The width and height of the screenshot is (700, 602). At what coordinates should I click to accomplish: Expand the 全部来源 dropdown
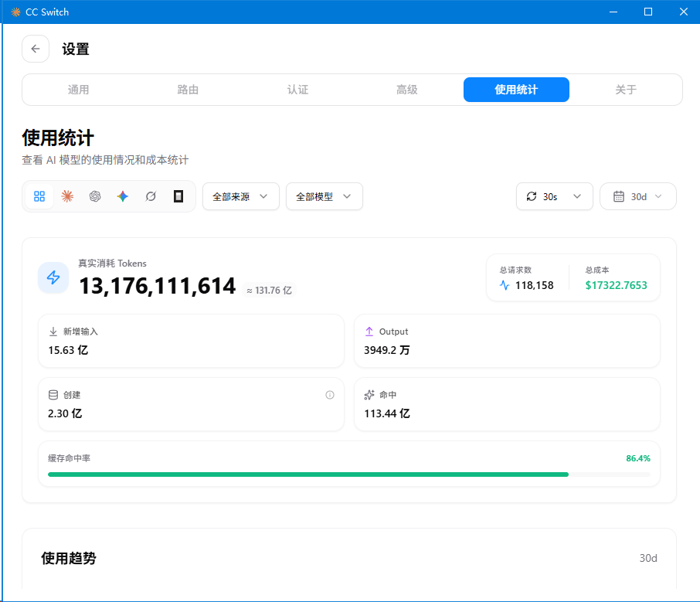coord(241,196)
